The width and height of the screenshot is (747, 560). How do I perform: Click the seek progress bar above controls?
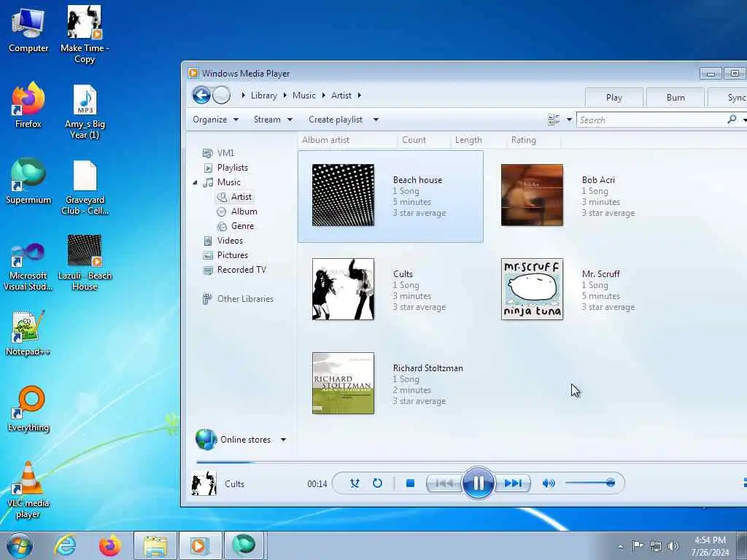(x=471, y=462)
